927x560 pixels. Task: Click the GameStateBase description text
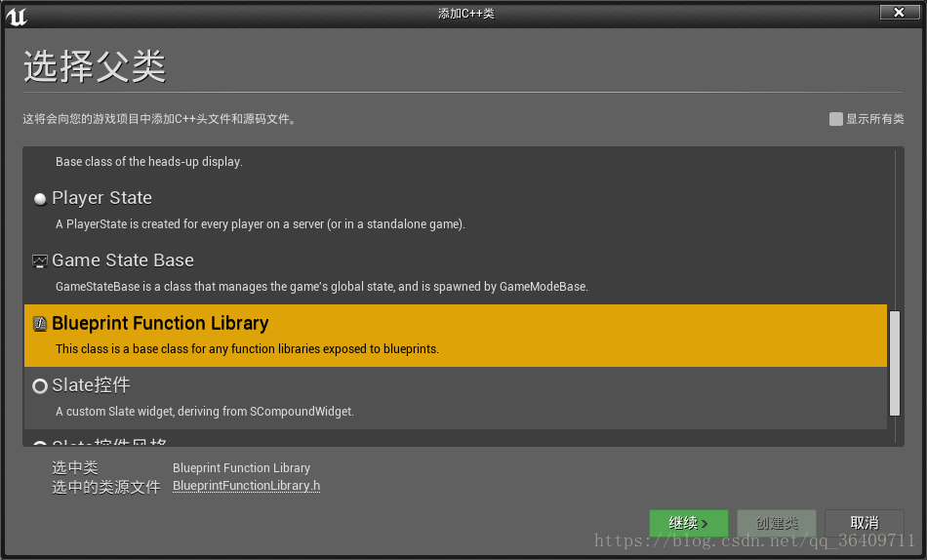[x=322, y=287]
